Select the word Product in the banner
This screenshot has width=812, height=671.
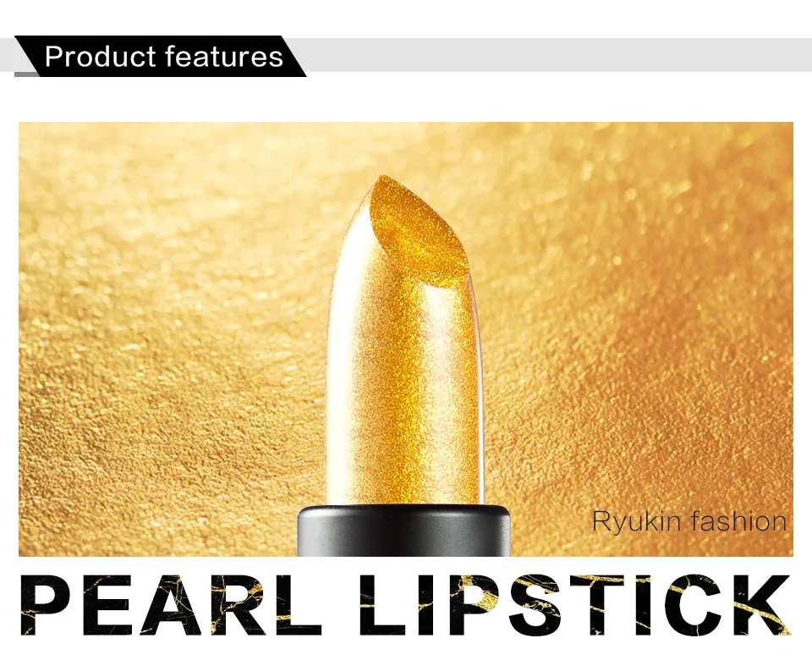pyautogui.click(x=100, y=56)
